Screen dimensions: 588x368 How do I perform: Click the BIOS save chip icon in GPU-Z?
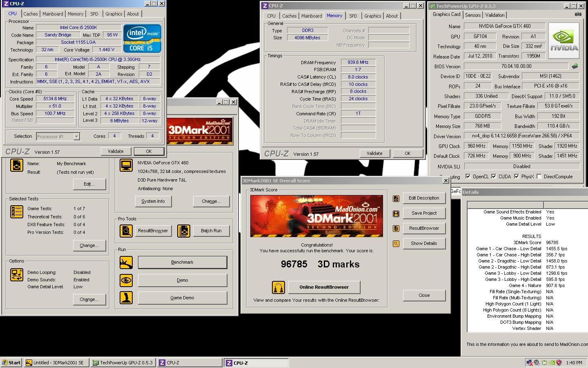point(575,66)
